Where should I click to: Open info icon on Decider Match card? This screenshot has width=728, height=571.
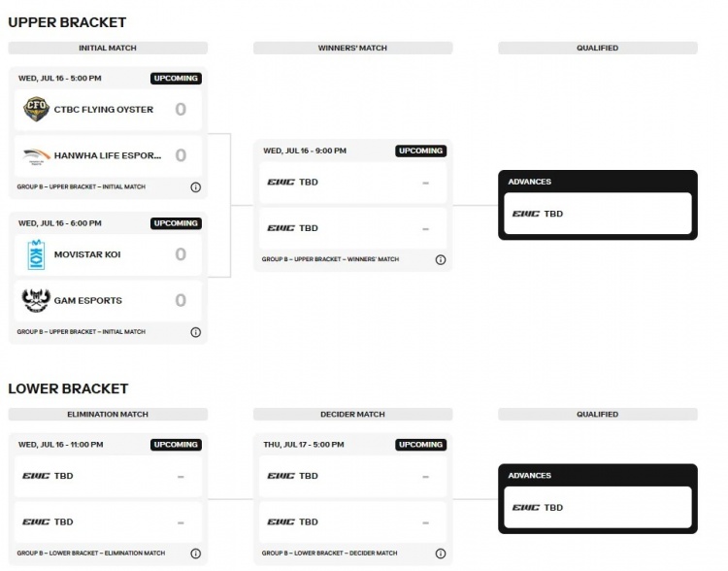pos(441,554)
